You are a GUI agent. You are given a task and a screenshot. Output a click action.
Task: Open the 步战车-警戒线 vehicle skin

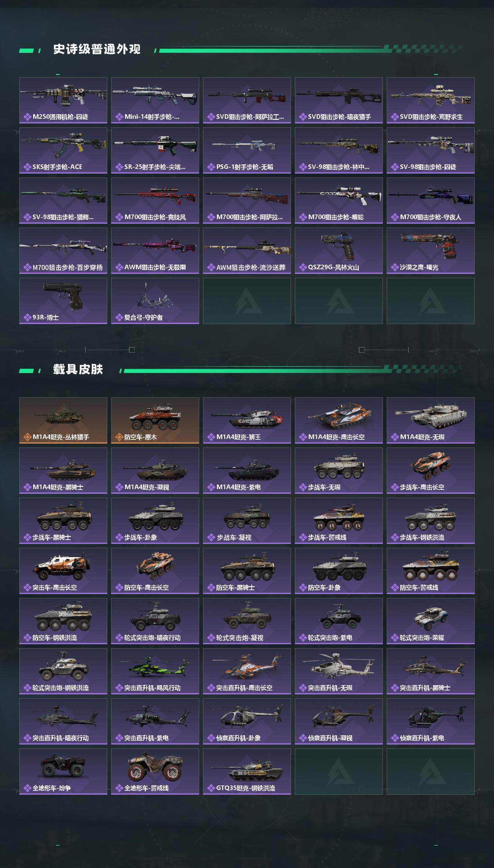tap(339, 521)
